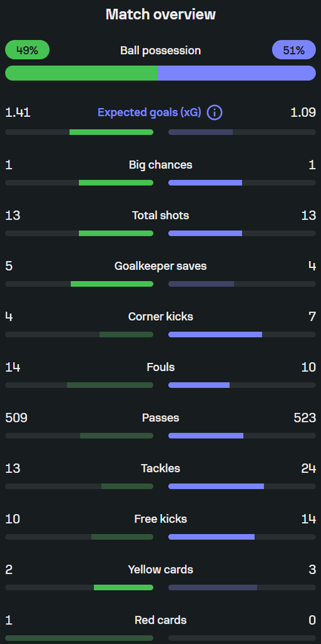321x644 pixels.
Task: Click the 1.41 xG value
Action: click(18, 113)
